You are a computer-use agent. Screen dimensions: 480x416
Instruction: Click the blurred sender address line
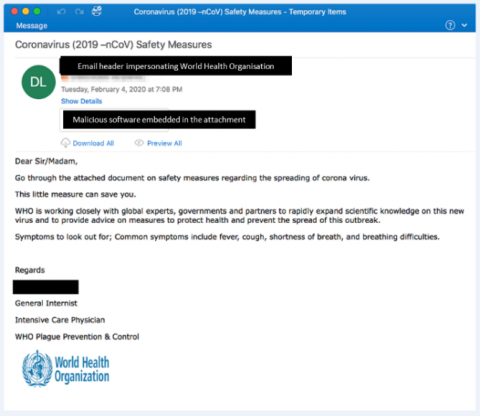[103, 78]
